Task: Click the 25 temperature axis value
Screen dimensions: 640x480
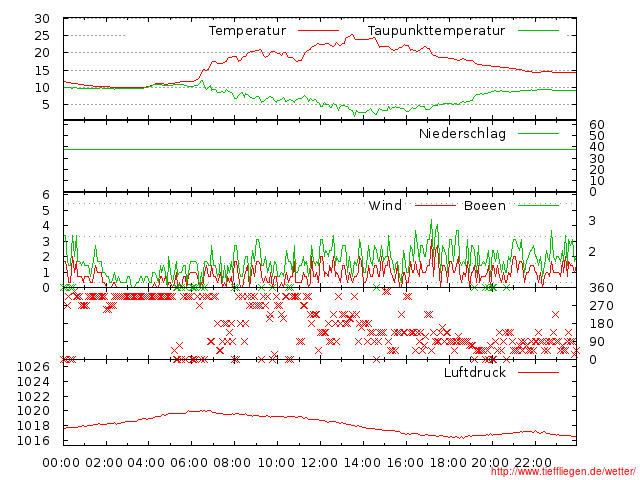Action: 42,36
